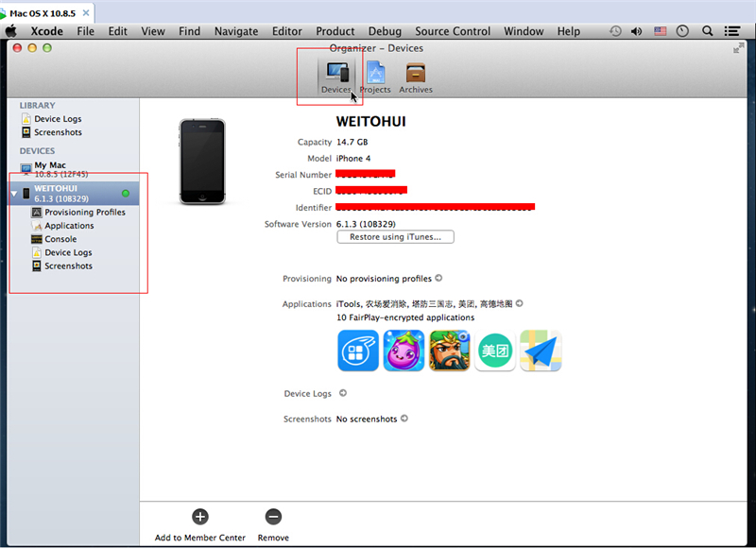Click the plus icon for Add to Member Center
The height and width of the screenshot is (548, 756).
pos(200,517)
